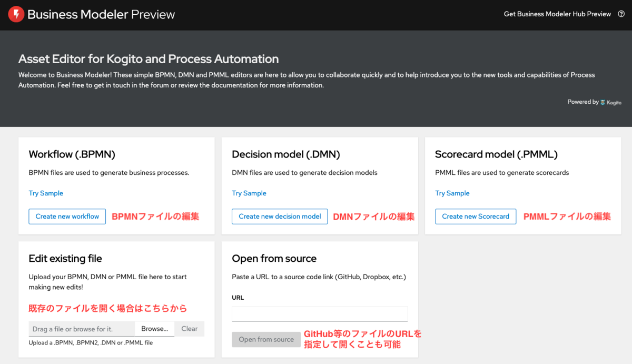Click the red Business Modeler logo icon
632x364 pixels.
[x=16, y=15]
